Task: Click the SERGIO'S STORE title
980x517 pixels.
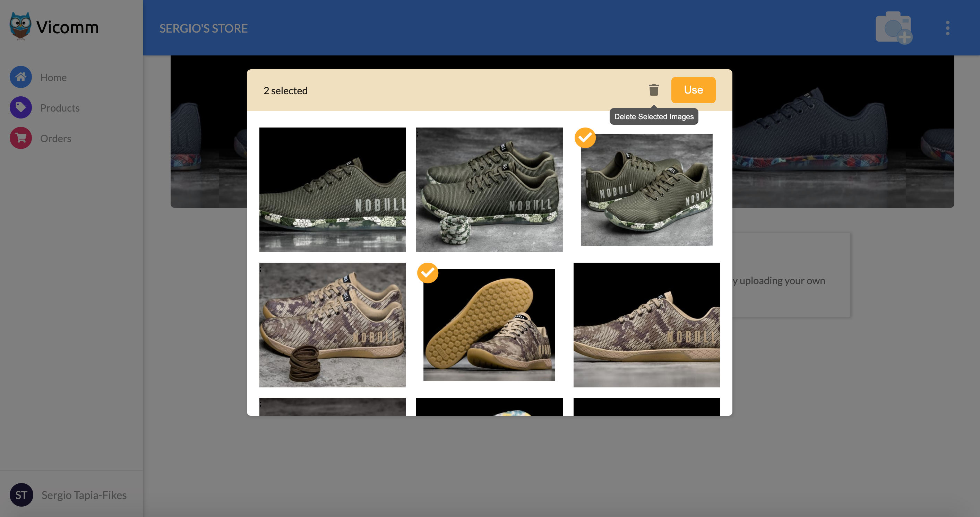Action: (203, 28)
